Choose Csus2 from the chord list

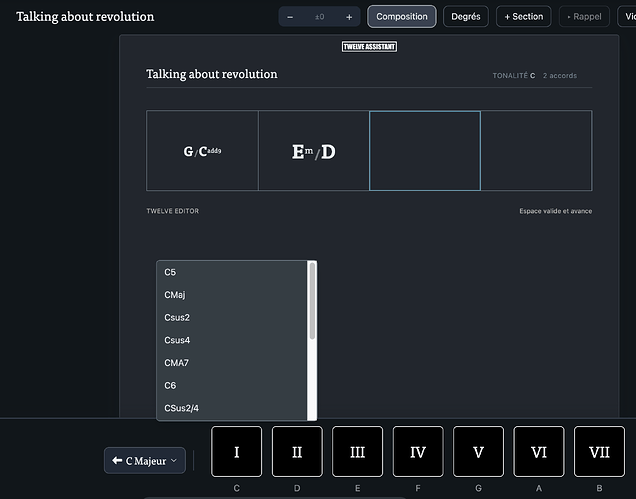[x=232, y=318]
